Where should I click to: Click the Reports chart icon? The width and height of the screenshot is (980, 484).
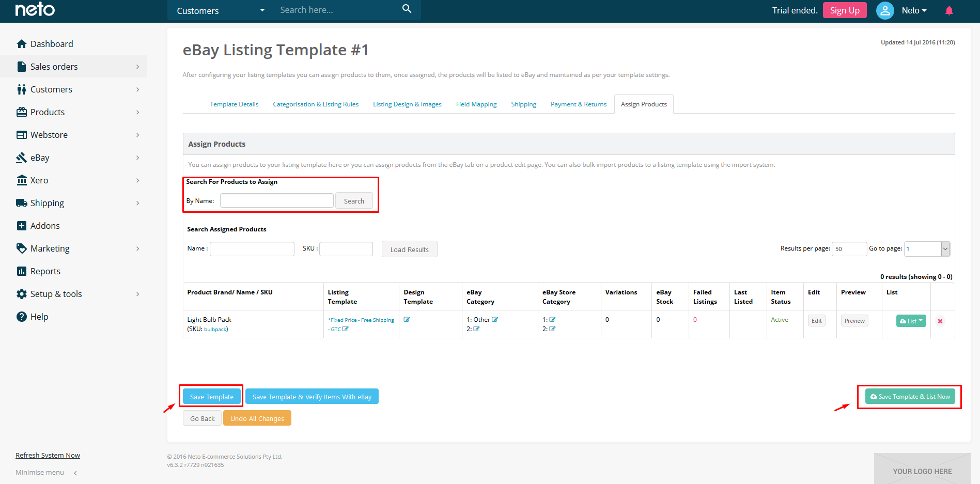22,271
